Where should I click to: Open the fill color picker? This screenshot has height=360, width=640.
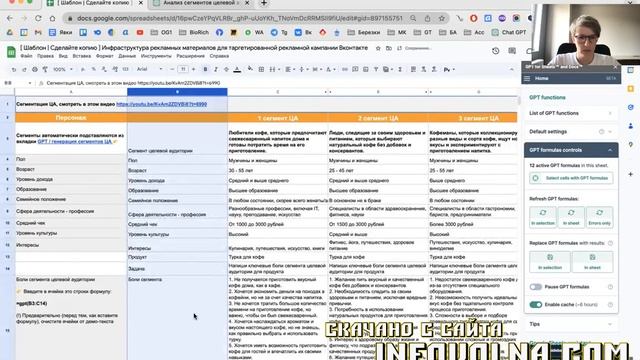point(250,69)
